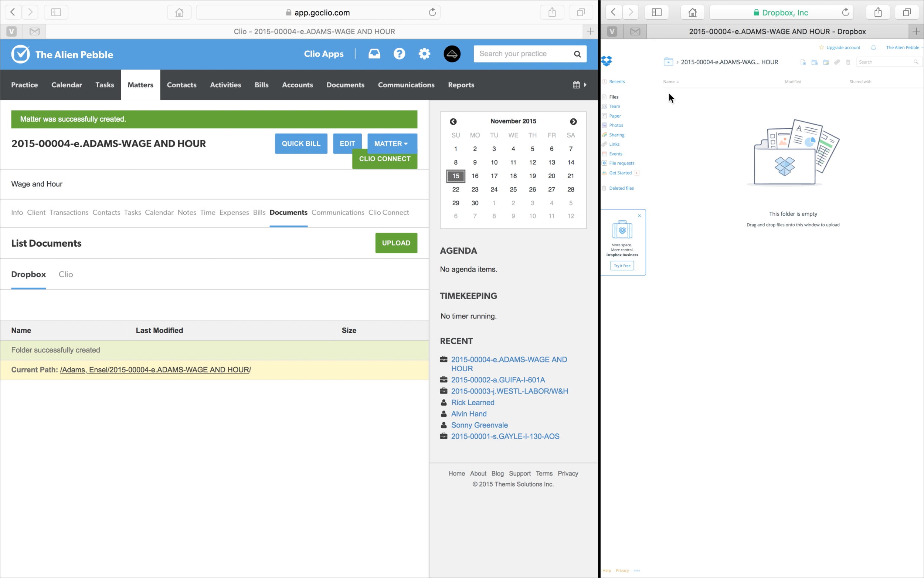Open Recents in Dropbox sidebar
The image size is (924, 578).
point(617,82)
